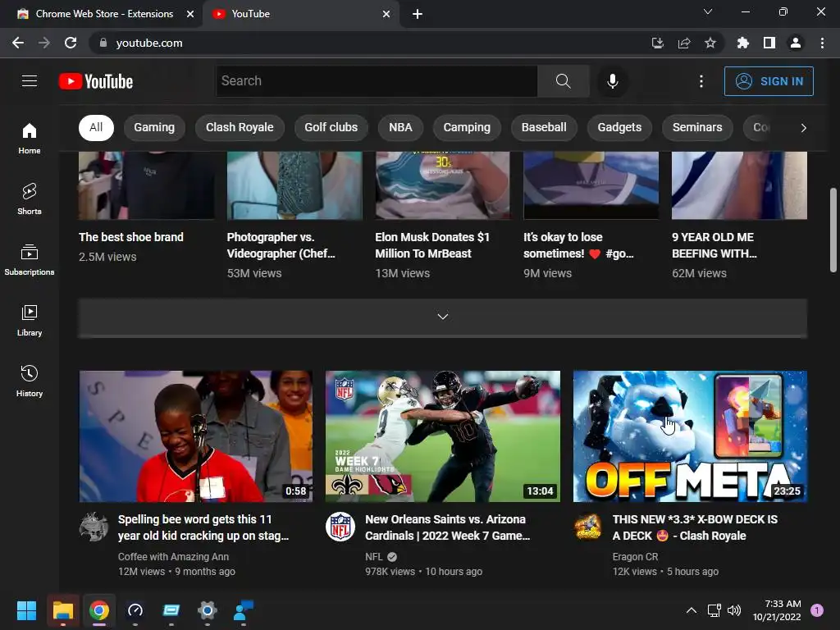Image resolution: width=840 pixels, height=630 pixels.
Task: Filter by Camping chip
Action: 467,127
